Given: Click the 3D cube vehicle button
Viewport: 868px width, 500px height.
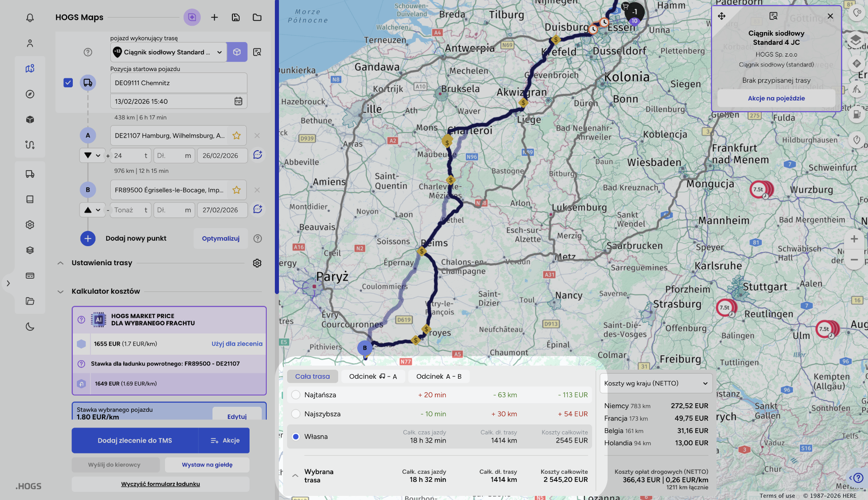Looking at the screenshot, I should (x=237, y=52).
